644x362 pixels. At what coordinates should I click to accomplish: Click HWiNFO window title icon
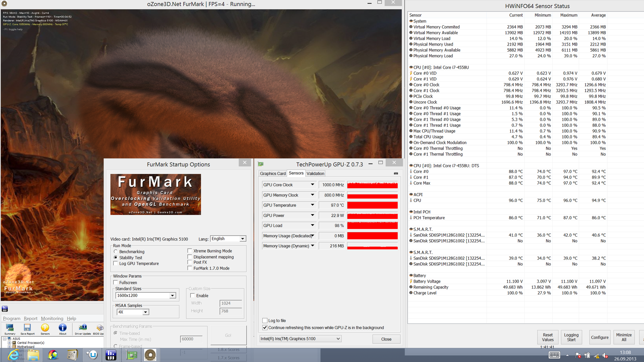pos(5,309)
